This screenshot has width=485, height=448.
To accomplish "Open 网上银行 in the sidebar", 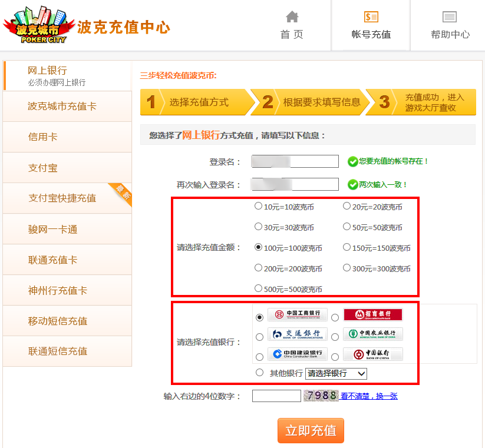I will tap(68, 76).
